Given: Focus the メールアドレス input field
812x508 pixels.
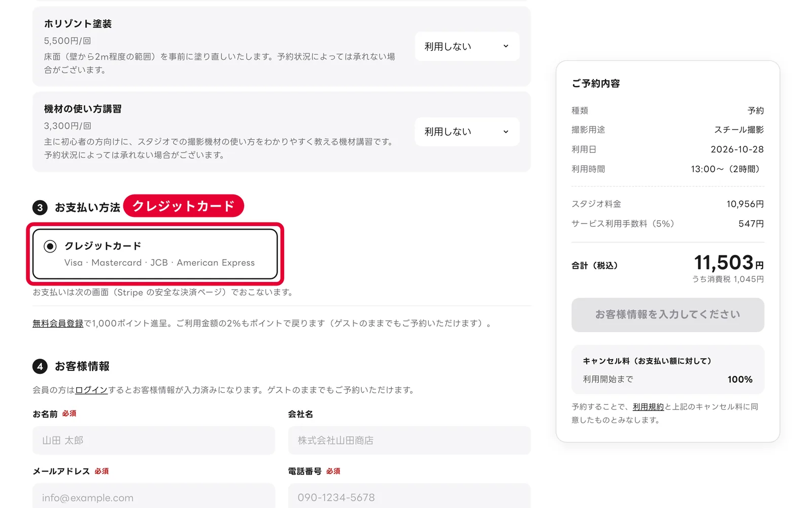Looking at the screenshot, I should [154, 496].
